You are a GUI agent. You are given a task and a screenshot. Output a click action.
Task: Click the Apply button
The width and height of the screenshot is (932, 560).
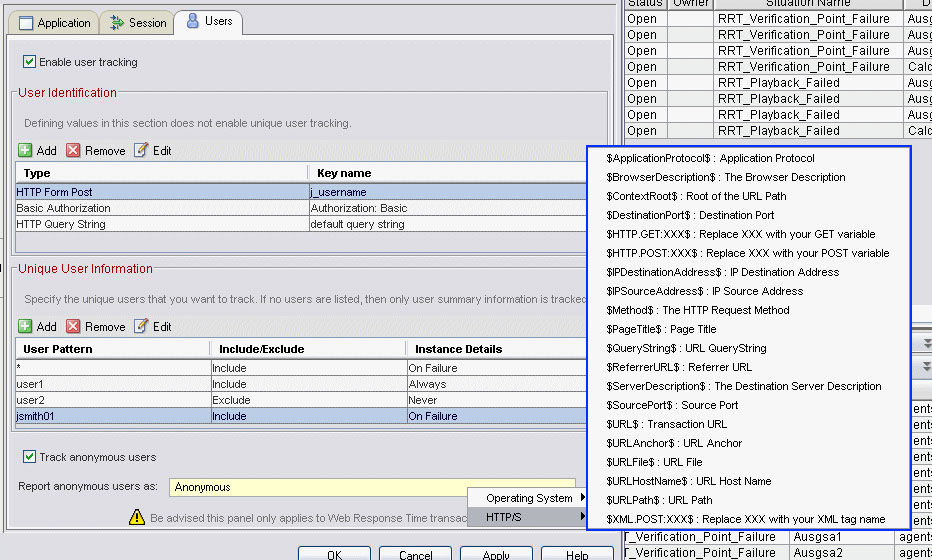click(496, 554)
